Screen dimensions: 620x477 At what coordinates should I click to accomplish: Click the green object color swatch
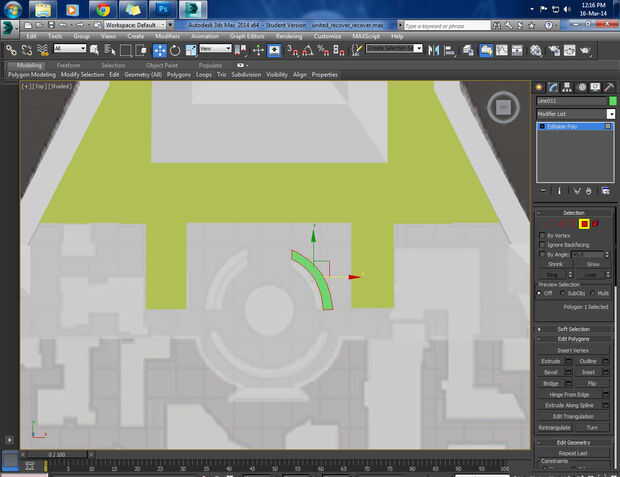[x=612, y=101]
